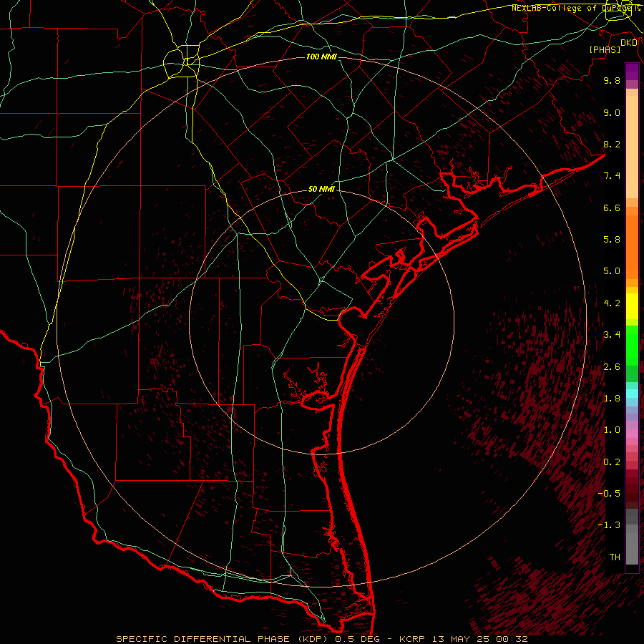This screenshot has width=644, height=644.
Task: Pick the yellow segment of the color bar
Action: 632,306
